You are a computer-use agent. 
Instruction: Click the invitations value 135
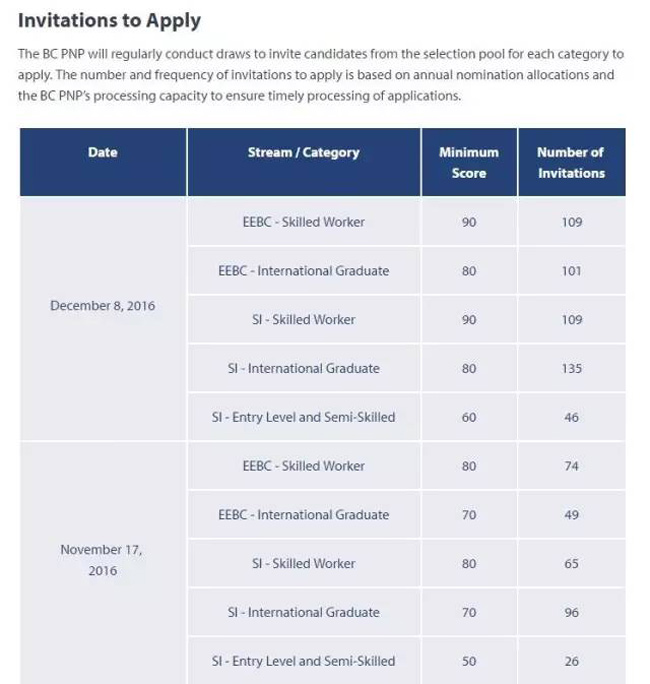571,368
